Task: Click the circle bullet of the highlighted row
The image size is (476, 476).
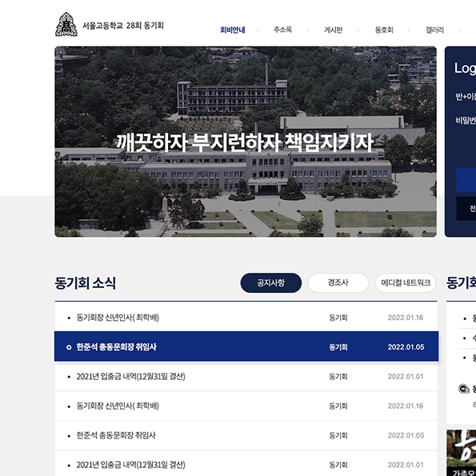Action: [x=69, y=347]
